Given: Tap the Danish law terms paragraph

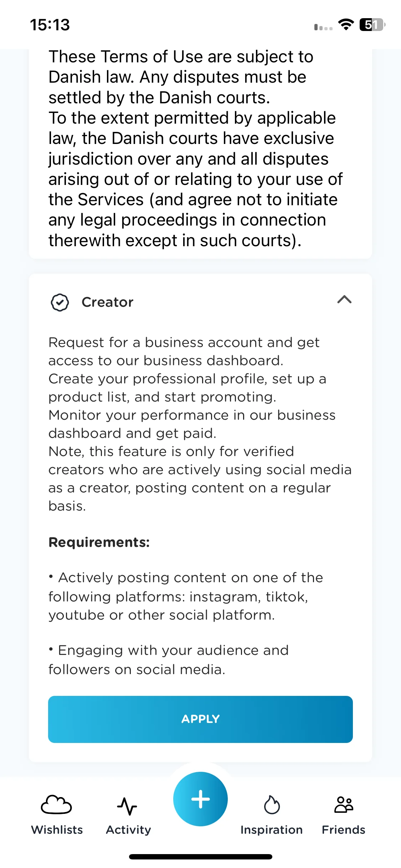Looking at the screenshot, I should [x=195, y=148].
